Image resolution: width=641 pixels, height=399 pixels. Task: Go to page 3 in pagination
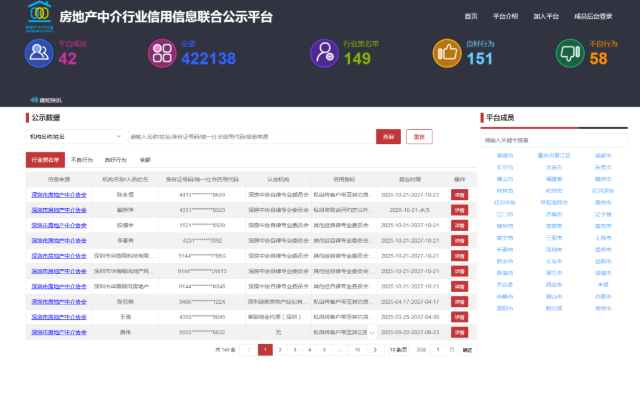click(x=295, y=350)
